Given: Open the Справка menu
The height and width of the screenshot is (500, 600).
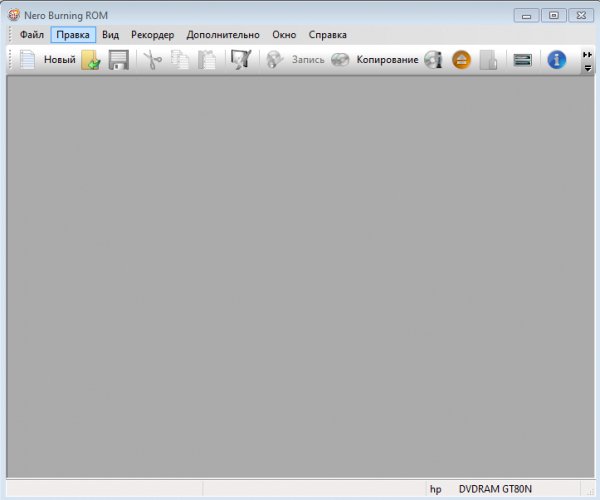Looking at the screenshot, I should pos(328,35).
